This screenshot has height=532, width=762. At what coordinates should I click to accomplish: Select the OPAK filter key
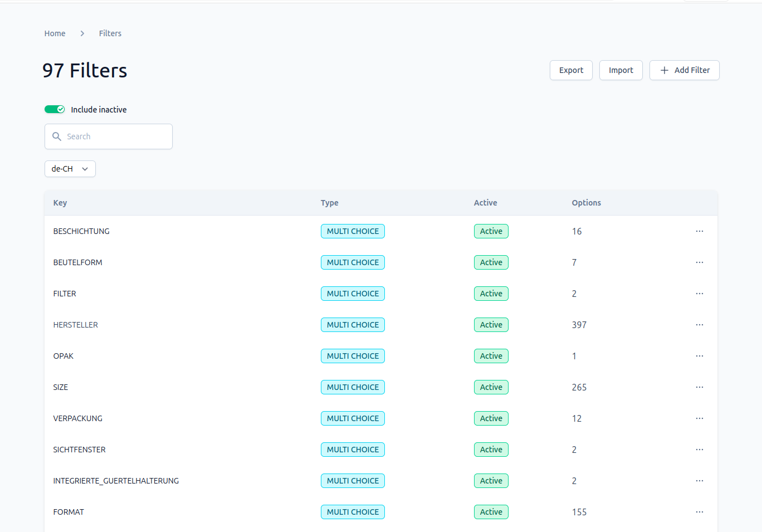click(x=63, y=356)
